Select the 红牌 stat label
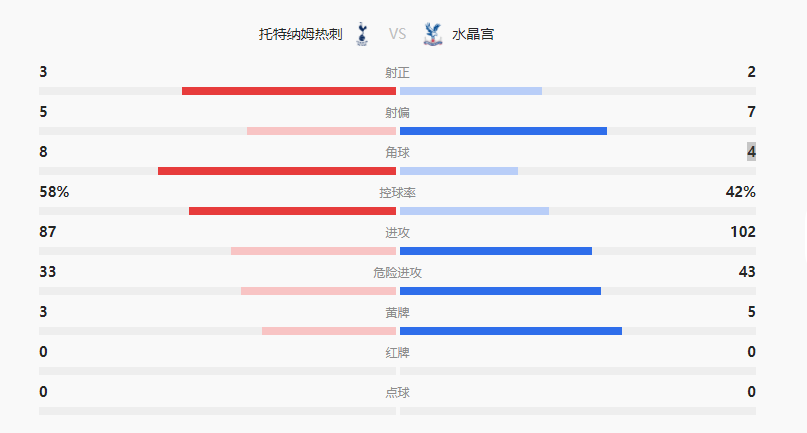The height and width of the screenshot is (433, 807). [x=397, y=353]
